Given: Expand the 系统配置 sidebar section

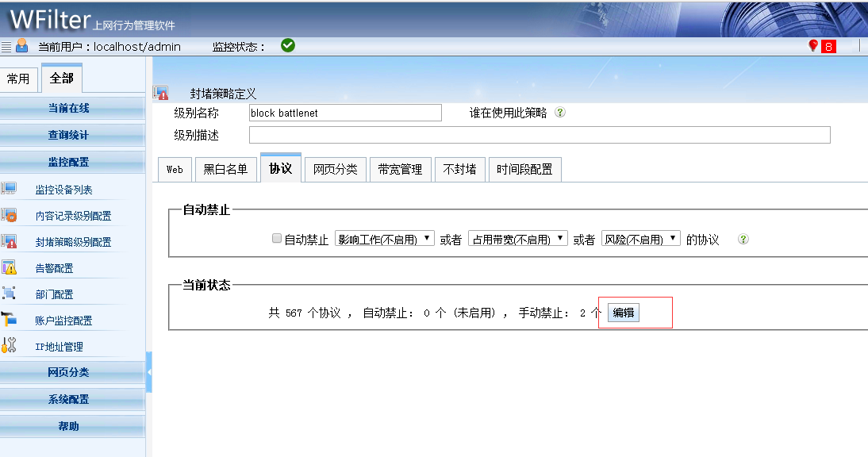Looking at the screenshot, I should (x=69, y=399).
